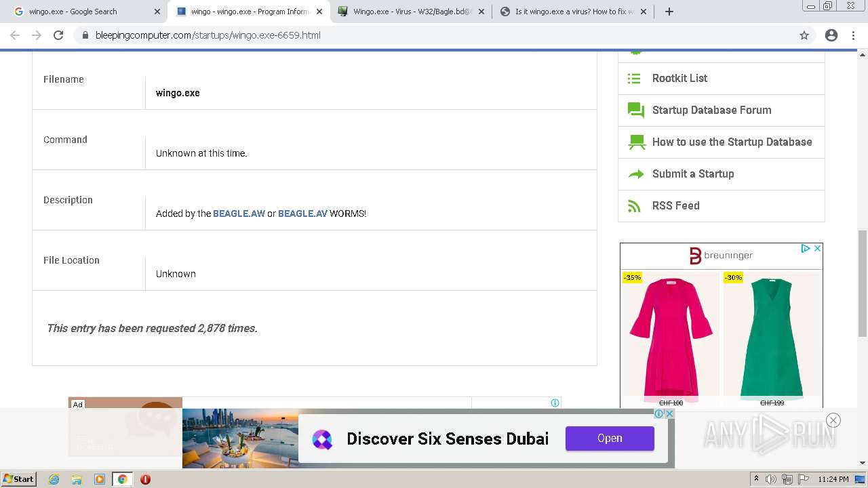Reload the page with the refresh icon
This screenshot has width=868, height=488.
pos(58,35)
